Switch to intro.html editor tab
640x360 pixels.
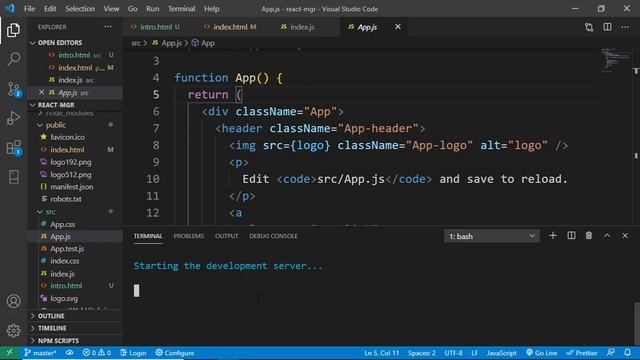tap(156, 27)
